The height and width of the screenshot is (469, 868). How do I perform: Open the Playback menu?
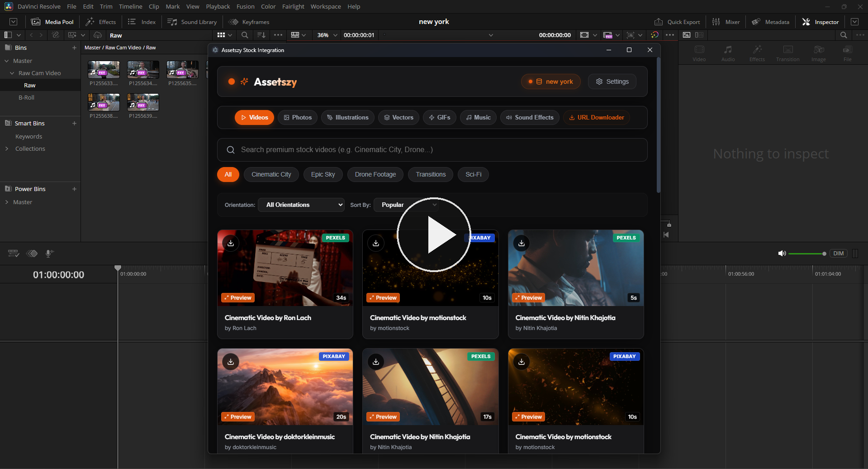point(218,6)
